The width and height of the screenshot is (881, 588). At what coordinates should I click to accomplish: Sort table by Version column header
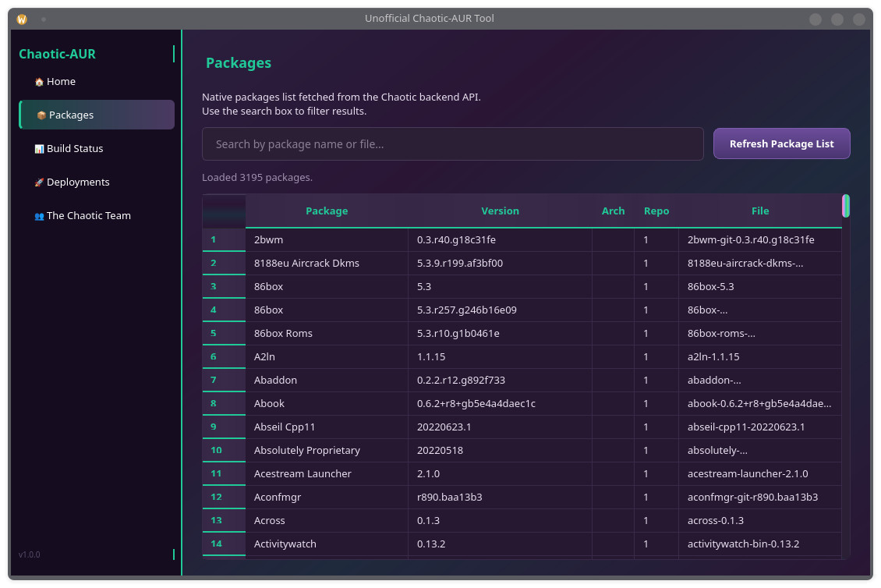500,211
